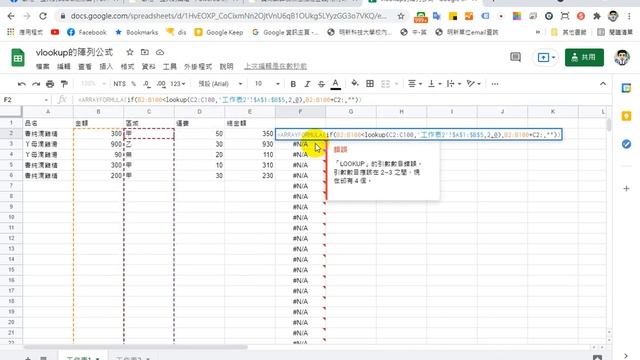Expand text rotation dropdown
The height and width of the screenshot is (360, 640).
[473, 84]
